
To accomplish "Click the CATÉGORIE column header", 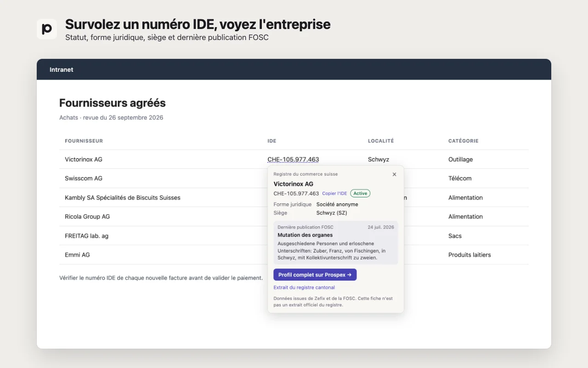I will coord(464,141).
